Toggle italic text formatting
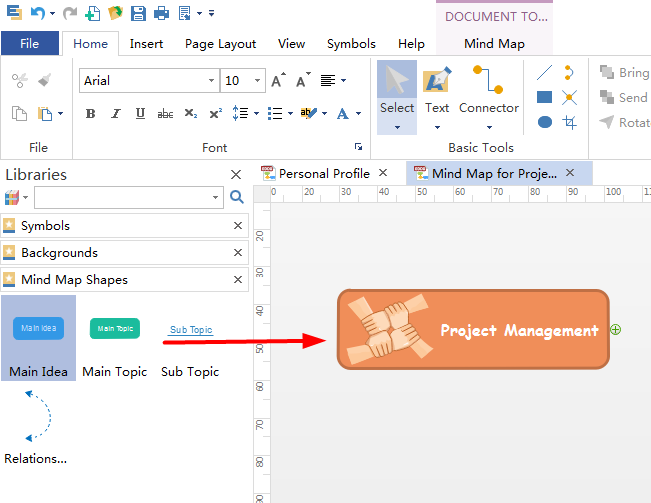The image size is (651, 503). point(116,114)
